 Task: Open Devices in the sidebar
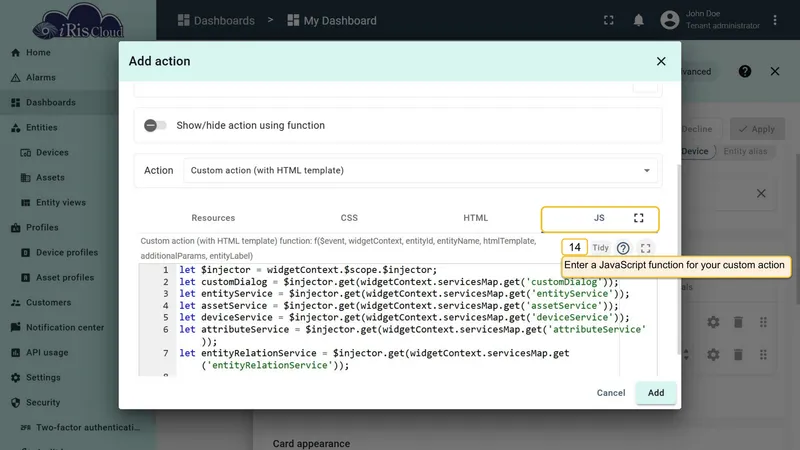[52, 153]
